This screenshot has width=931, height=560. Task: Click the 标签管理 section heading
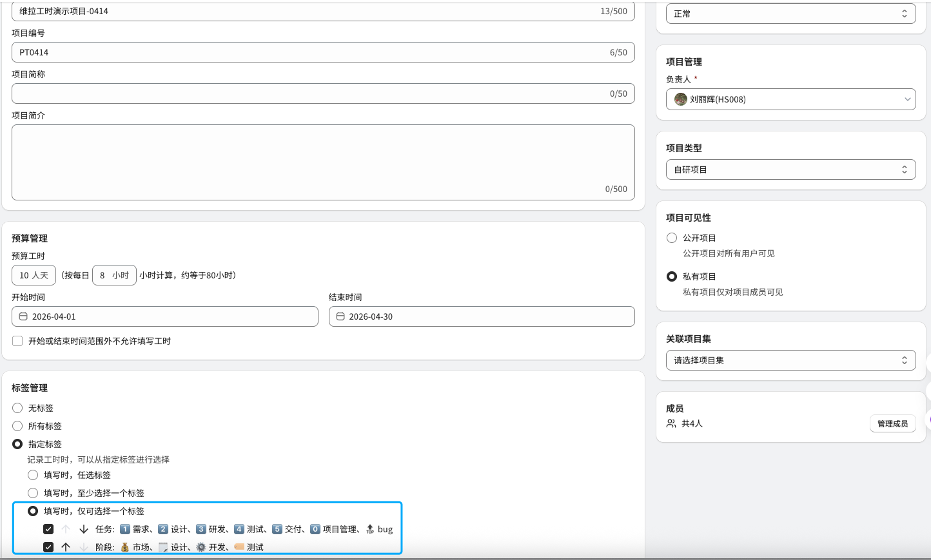30,388
